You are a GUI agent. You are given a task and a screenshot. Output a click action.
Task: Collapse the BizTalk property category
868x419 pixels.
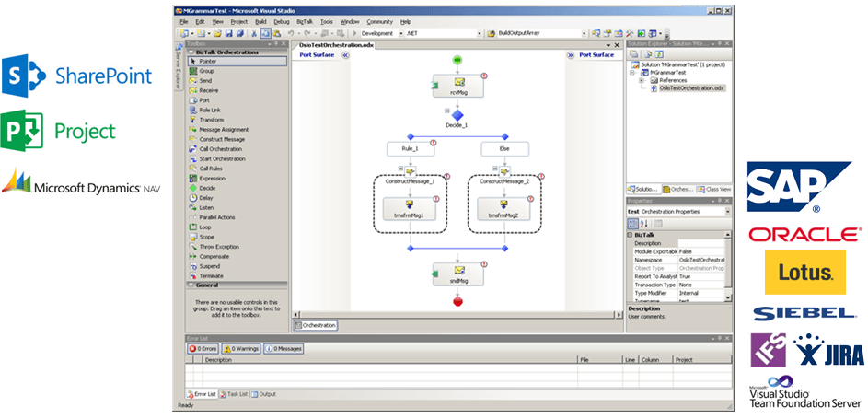click(x=630, y=235)
